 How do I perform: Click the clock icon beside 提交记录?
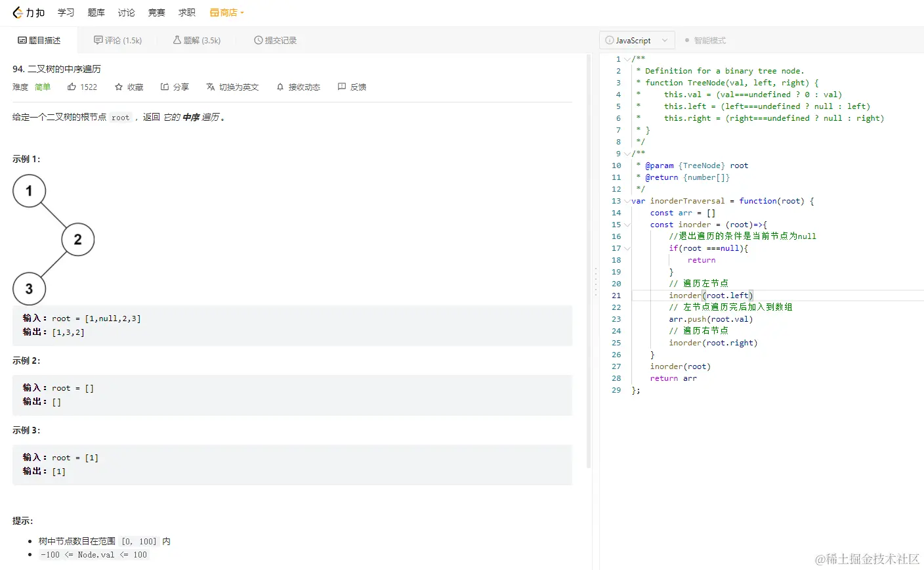(x=259, y=39)
